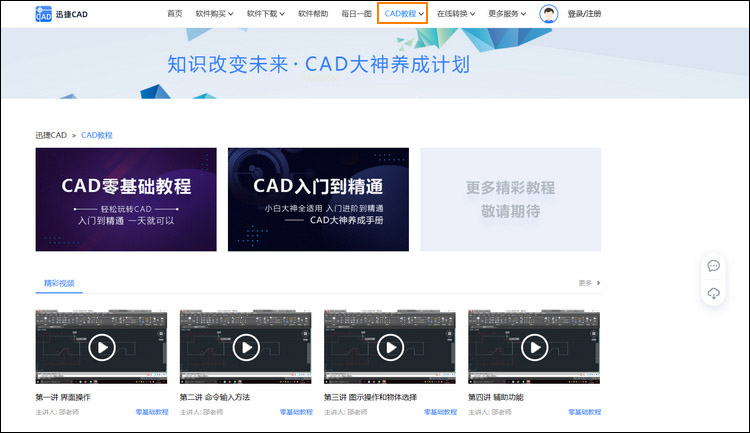750x433 pixels.
Task: Click the 第二讲 命令输入方法 title
Action: pyautogui.click(x=215, y=397)
